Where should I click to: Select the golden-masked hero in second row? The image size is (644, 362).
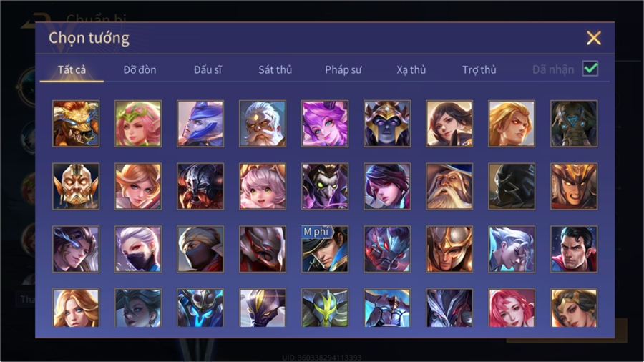point(76,186)
